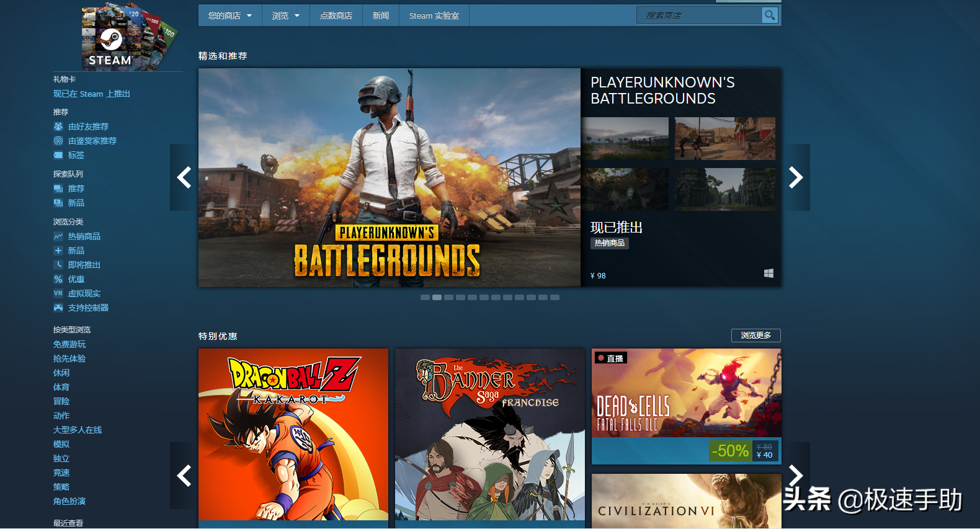Image resolution: width=980 pixels, height=529 pixels.
Task: Open the 由鉴赏家推荐 link
Action: click(92, 141)
